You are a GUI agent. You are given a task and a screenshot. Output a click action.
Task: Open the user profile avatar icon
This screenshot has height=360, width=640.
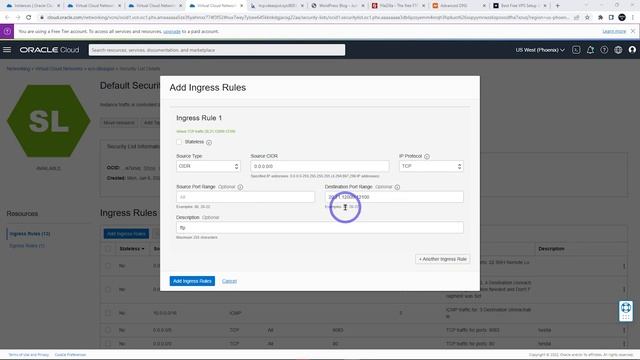coord(632,50)
